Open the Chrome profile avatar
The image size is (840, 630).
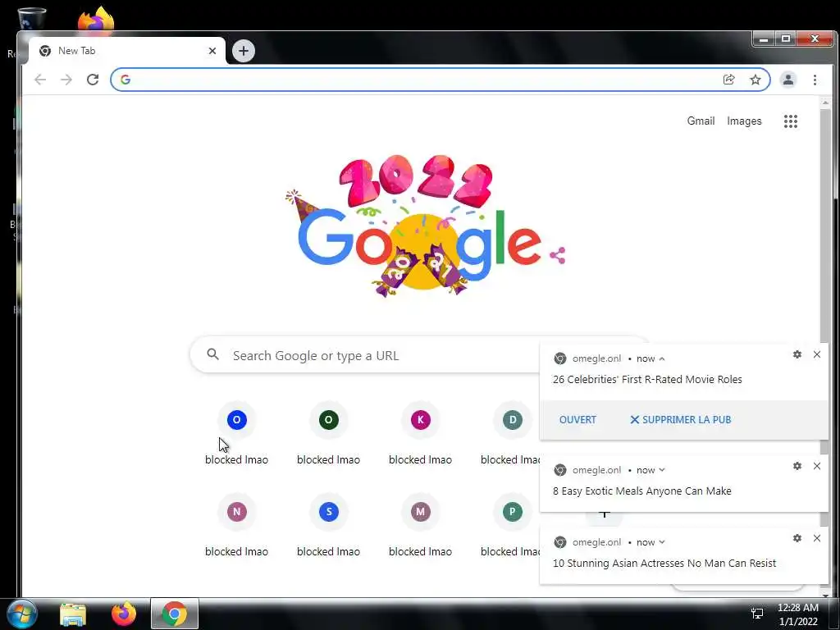click(x=788, y=80)
